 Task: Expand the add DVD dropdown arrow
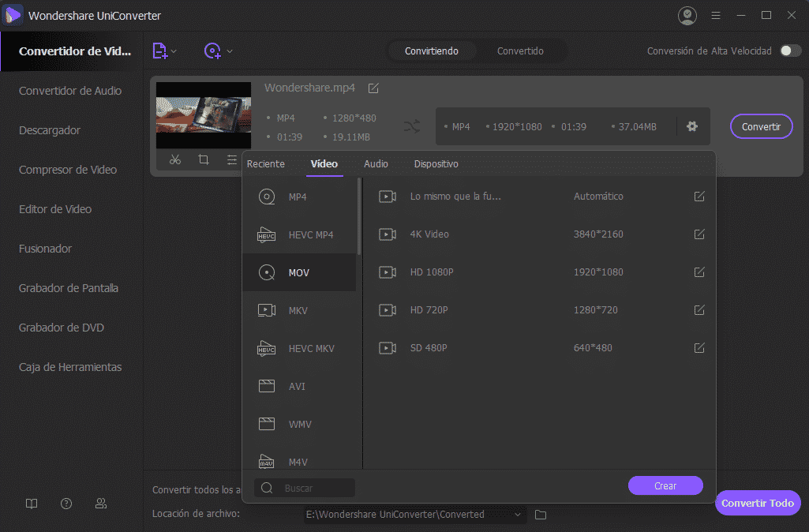[230, 51]
